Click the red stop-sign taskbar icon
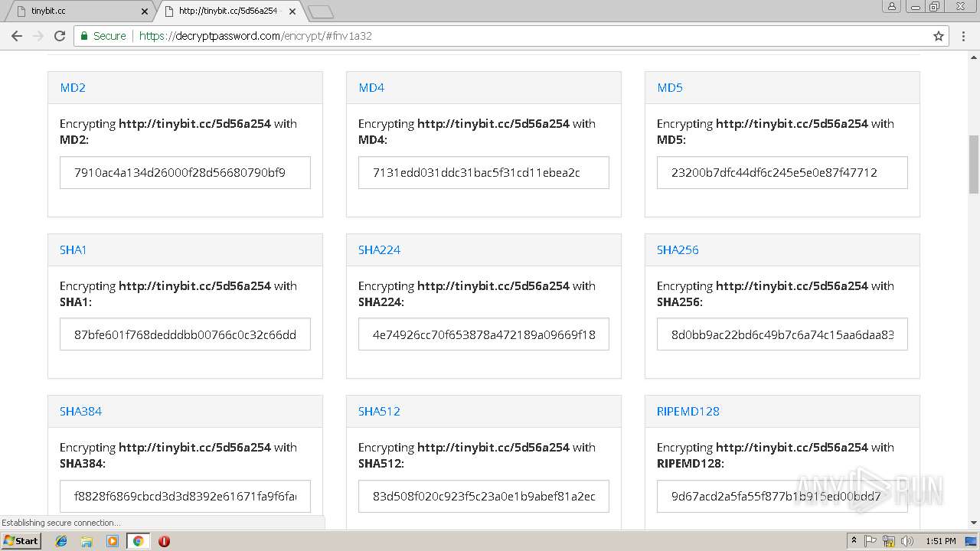This screenshot has height=551, width=980. coord(164,541)
